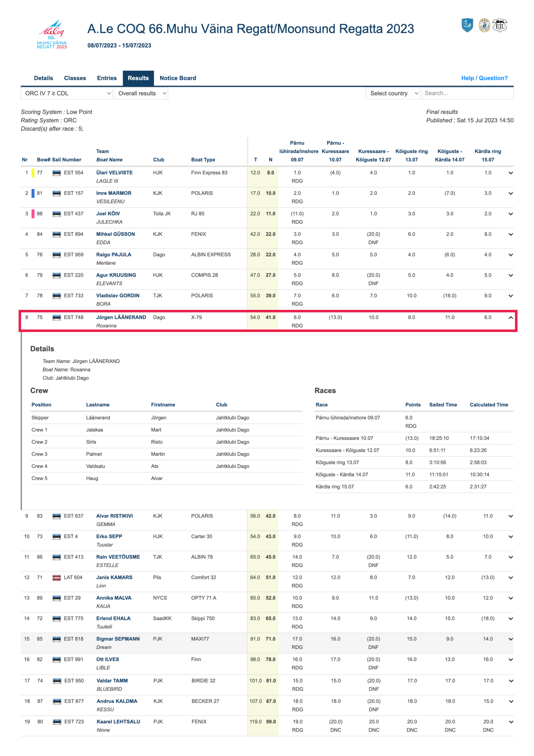
Task: Click the blue shield club emblem
Action: pos(467,25)
